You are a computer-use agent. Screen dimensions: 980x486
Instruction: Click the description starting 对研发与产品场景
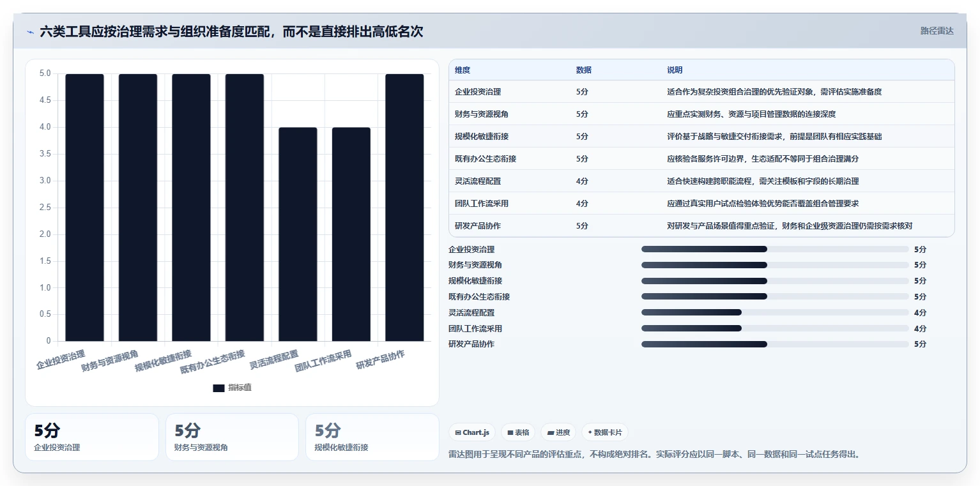pos(790,226)
